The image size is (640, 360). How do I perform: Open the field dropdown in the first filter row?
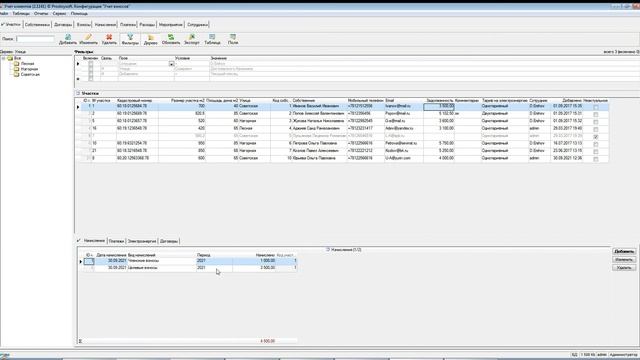click(171, 64)
